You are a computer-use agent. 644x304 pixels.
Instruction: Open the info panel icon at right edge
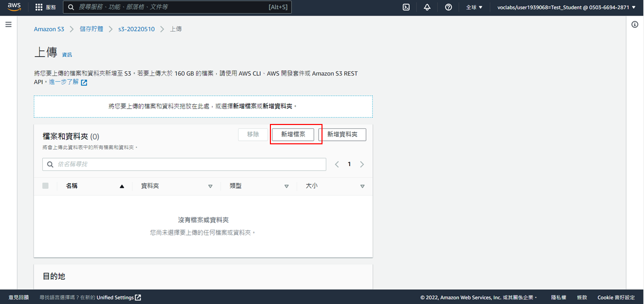635,24
